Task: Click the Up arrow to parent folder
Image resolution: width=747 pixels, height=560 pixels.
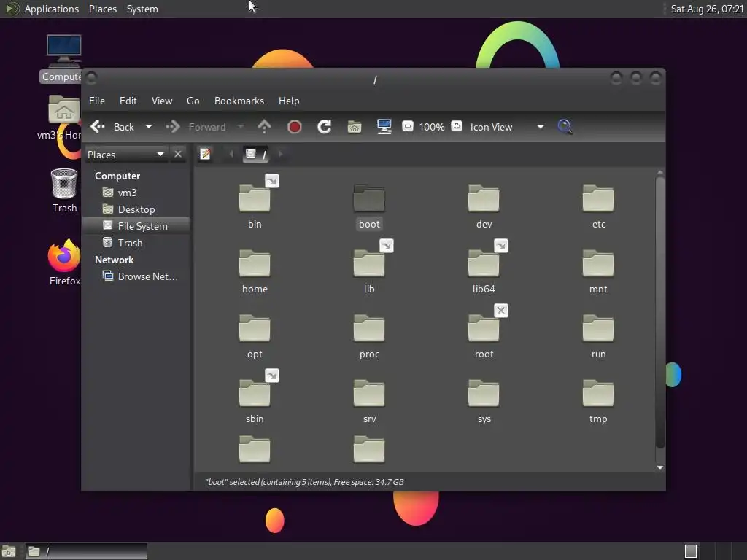Action: (264, 127)
